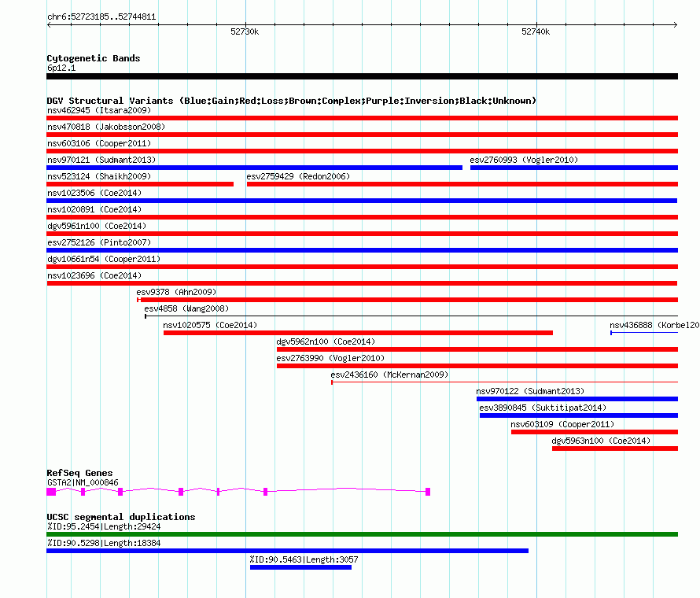This screenshot has width=700, height=598.
Task: Select the last GSTA2 exon block
Action: [x=428, y=492]
